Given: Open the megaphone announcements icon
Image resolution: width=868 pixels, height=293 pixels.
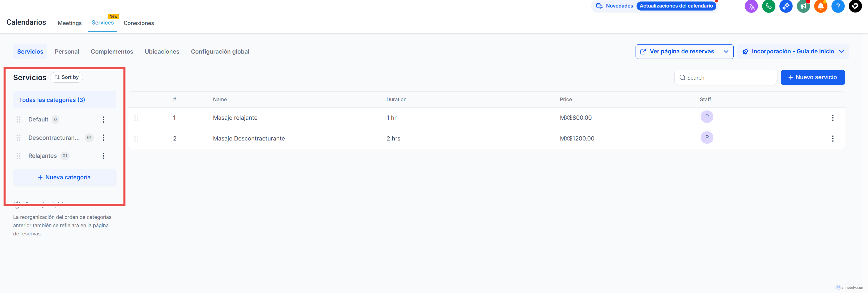Looking at the screenshot, I should pos(803,7).
